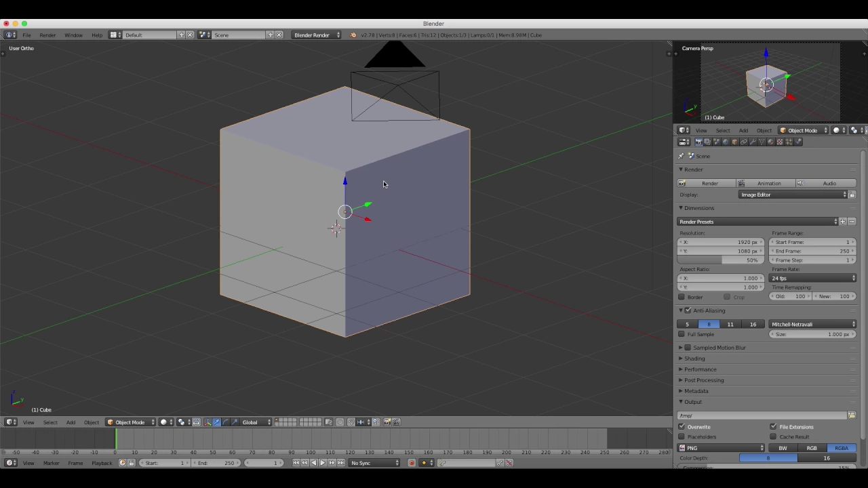Open Mitchell-Netravali filter dropdown

(813, 324)
